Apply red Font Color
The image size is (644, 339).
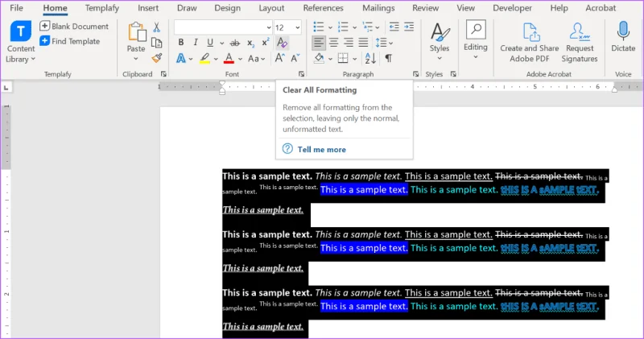(229, 58)
